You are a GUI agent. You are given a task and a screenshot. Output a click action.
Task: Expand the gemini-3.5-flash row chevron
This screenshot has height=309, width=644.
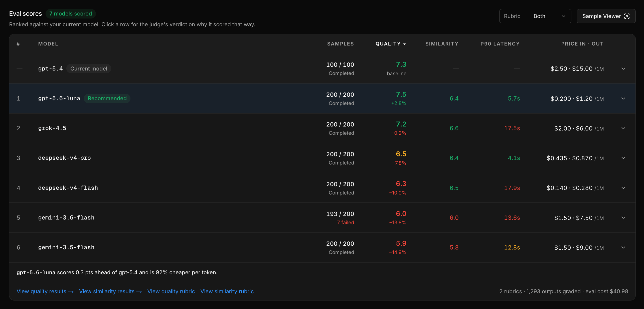(x=623, y=247)
